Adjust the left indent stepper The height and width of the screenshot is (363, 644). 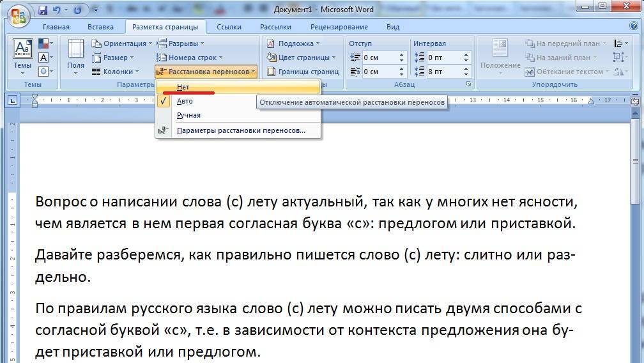click(402, 58)
